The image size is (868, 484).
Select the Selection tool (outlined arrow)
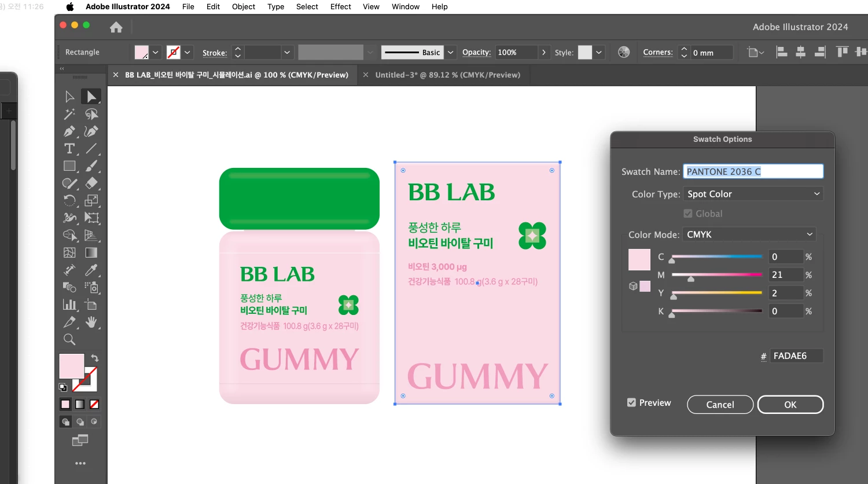point(69,96)
